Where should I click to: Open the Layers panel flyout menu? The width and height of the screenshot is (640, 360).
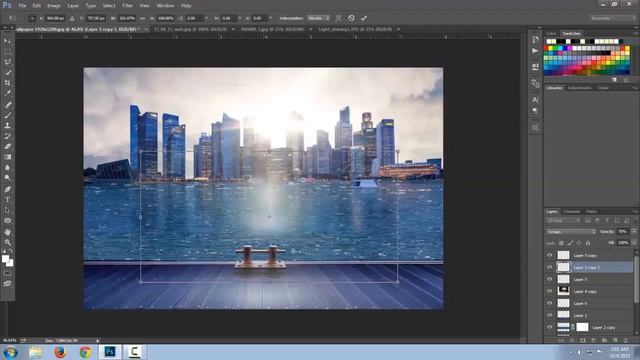coord(635,211)
